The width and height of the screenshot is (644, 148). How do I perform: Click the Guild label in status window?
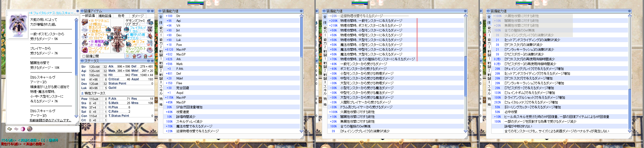pos(112,88)
